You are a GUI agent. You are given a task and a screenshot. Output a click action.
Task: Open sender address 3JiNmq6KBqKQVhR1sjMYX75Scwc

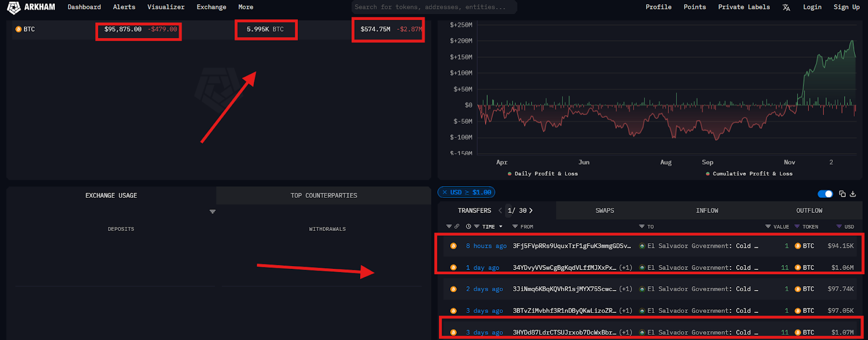click(564, 289)
